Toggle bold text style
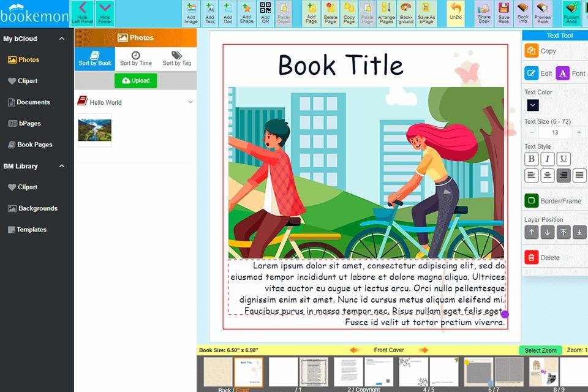Image resolution: width=588 pixels, height=392 pixels. (x=531, y=159)
